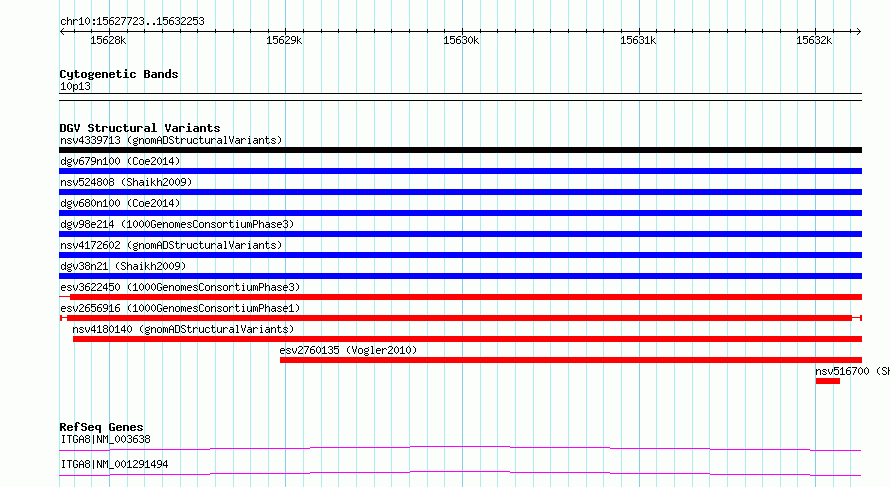Click the nsv524808 (Shaikh2009) label

pyautogui.click(x=126, y=182)
